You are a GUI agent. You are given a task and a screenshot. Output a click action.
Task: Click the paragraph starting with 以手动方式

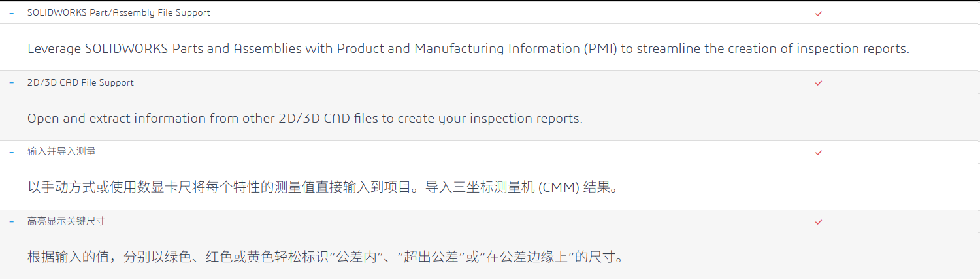[322, 188]
